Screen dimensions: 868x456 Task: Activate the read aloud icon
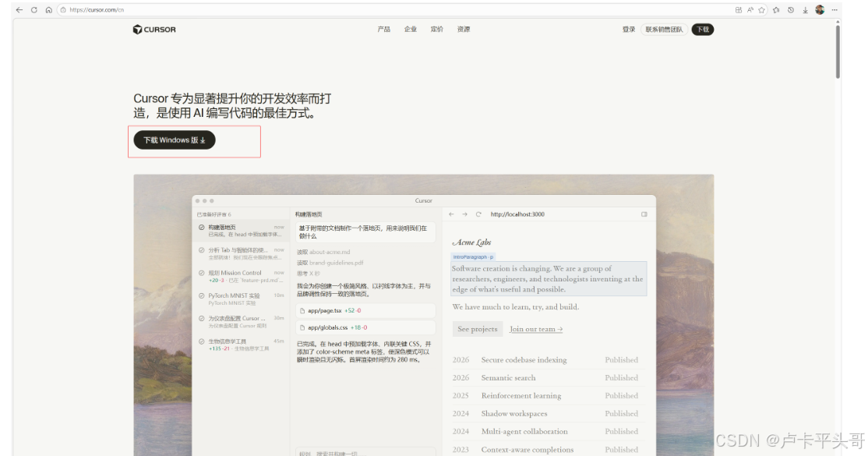pyautogui.click(x=750, y=10)
